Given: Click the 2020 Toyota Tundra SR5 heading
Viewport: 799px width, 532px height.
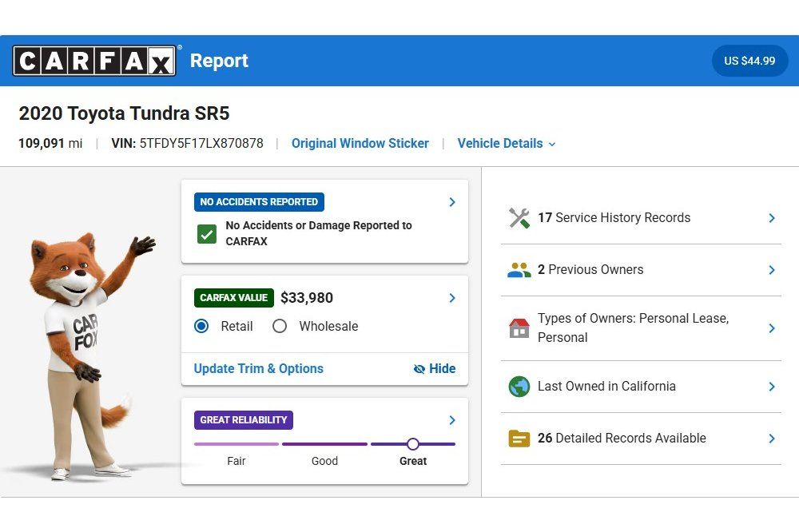Looking at the screenshot, I should (125, 113).
